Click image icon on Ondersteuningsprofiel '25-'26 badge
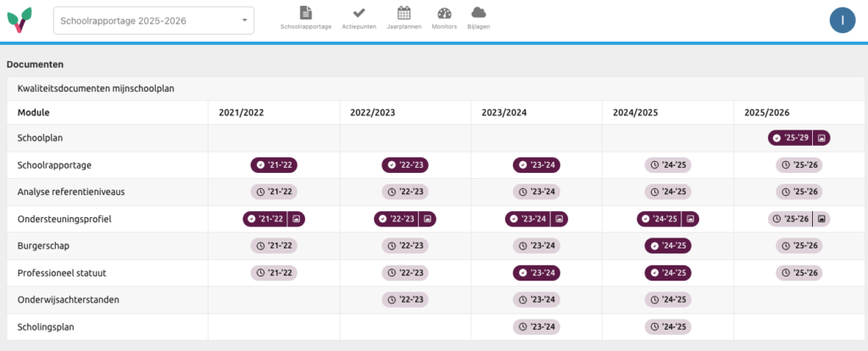The height and width of the screenshot is (351, 868). coord(821,219)
